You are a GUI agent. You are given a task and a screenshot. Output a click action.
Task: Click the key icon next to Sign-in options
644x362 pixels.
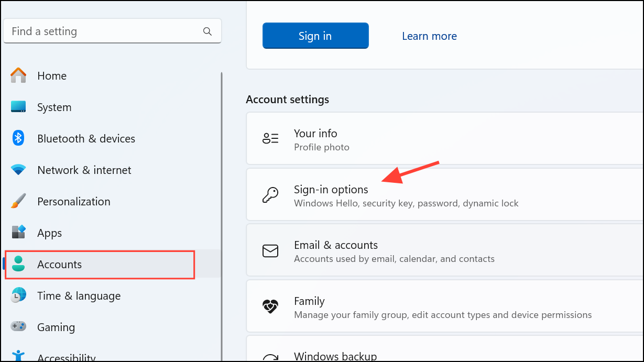click(x=270, y=194)
